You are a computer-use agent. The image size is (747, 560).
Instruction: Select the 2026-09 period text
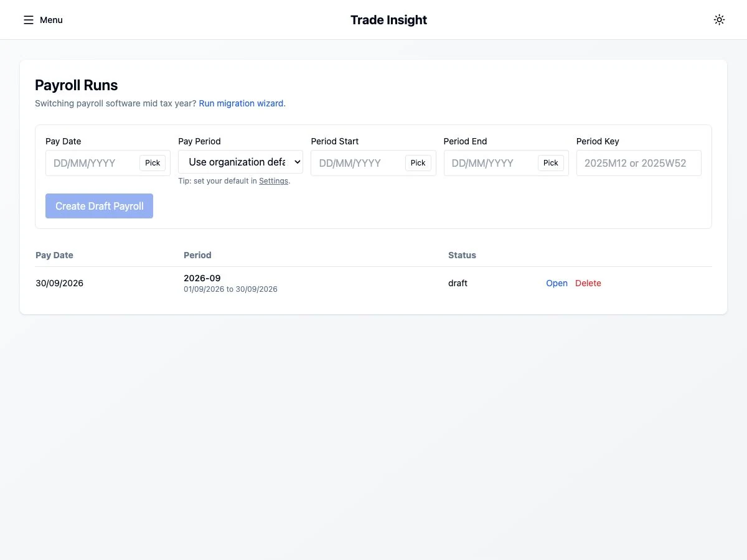coord(202,278)
